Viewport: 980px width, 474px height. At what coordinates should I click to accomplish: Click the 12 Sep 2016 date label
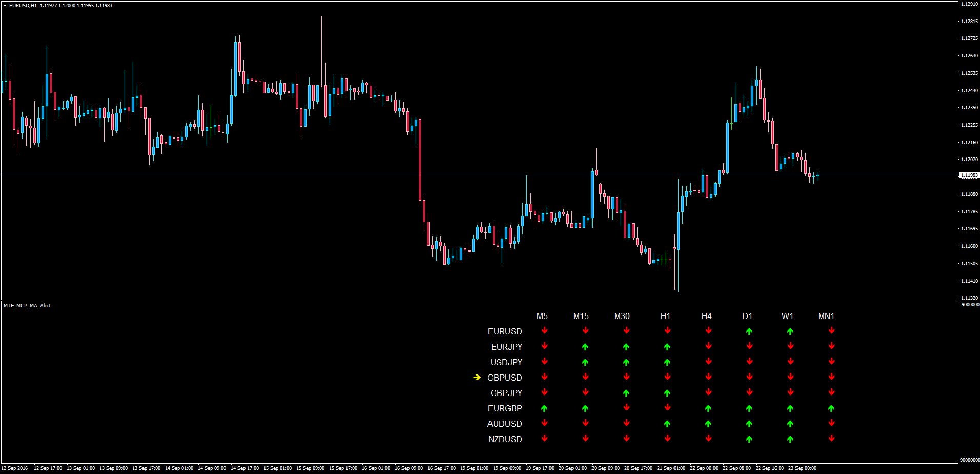coord(15,468)
